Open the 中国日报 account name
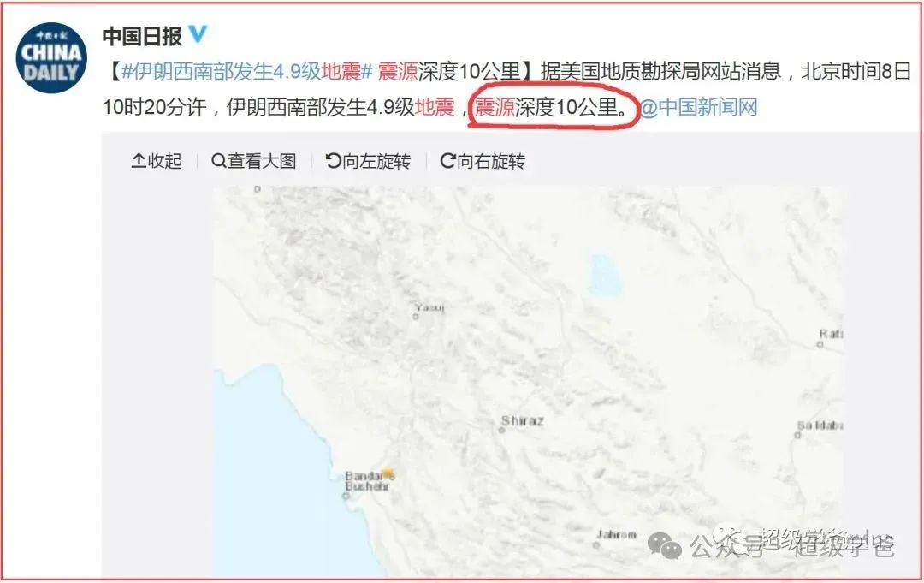The height and width of the screenshot is (583, 924). click(x=142, y=36)
